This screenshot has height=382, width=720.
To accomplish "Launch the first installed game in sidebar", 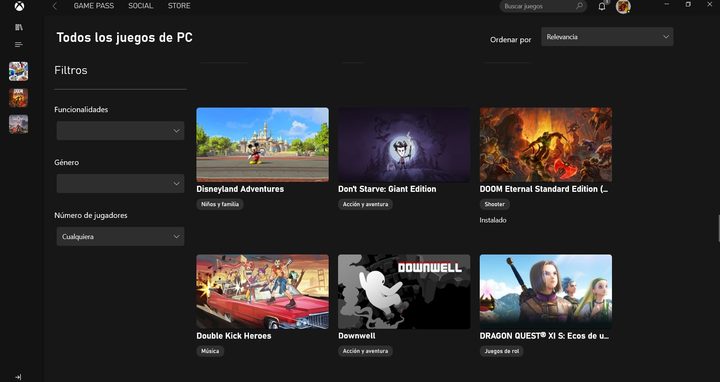I will [18, 71].
